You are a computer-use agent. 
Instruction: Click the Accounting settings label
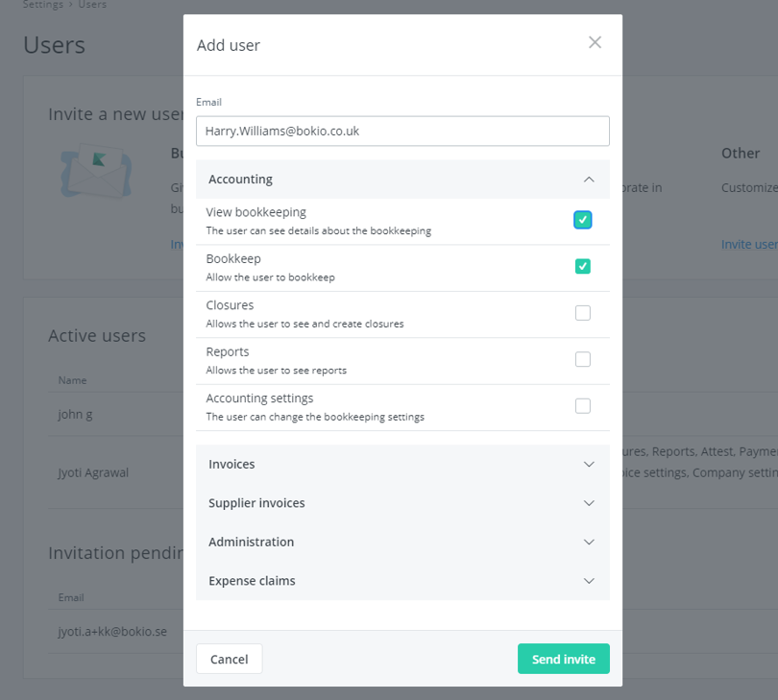(259, 398)
